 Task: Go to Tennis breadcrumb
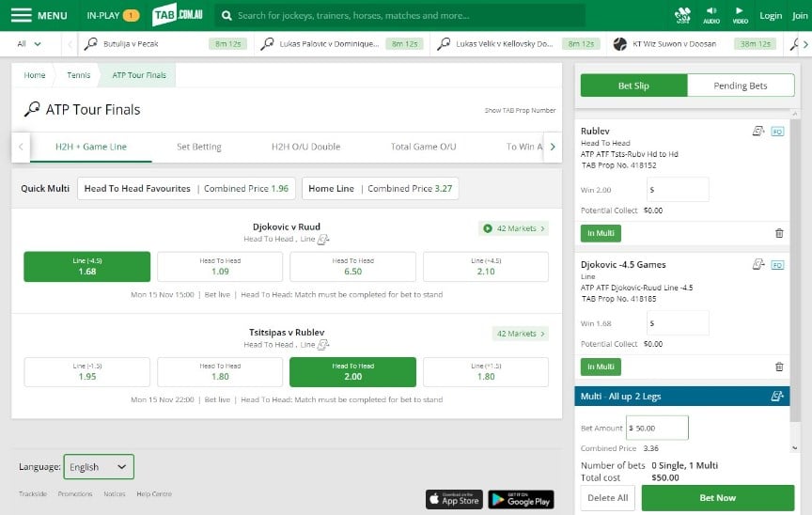[79, 75]
